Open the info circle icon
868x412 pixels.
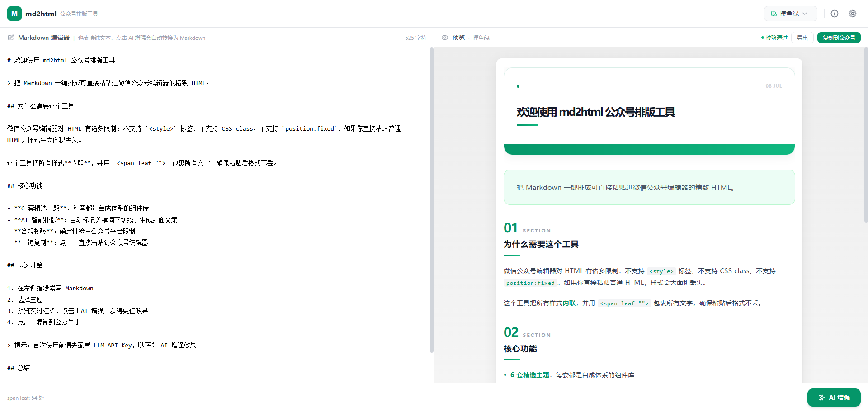(835, 14)
